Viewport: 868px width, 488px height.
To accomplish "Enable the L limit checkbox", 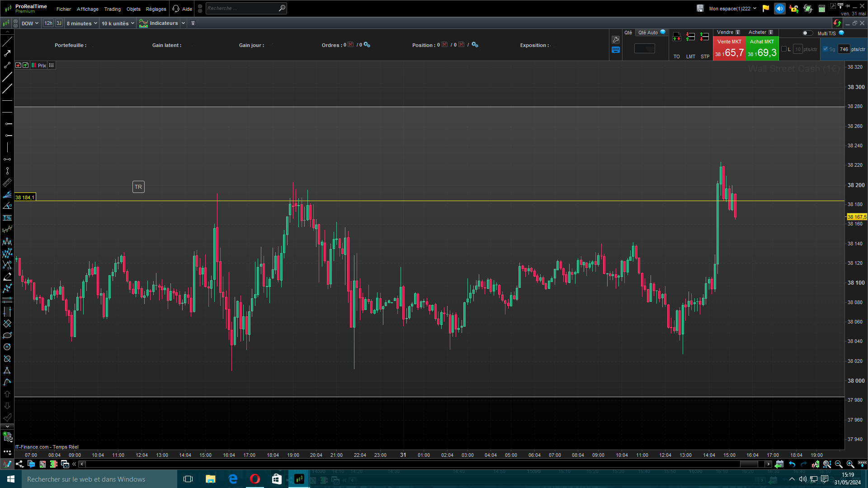I will (784, 49).
